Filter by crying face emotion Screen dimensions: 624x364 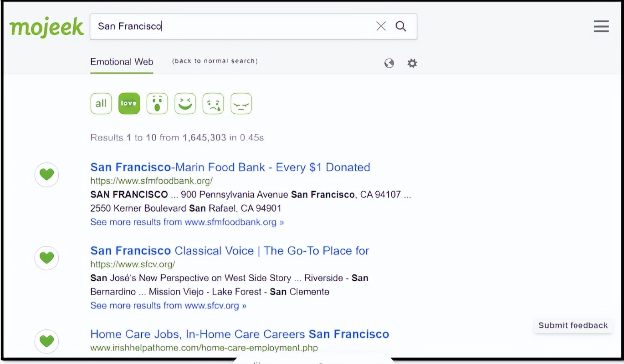pos(213,104)
